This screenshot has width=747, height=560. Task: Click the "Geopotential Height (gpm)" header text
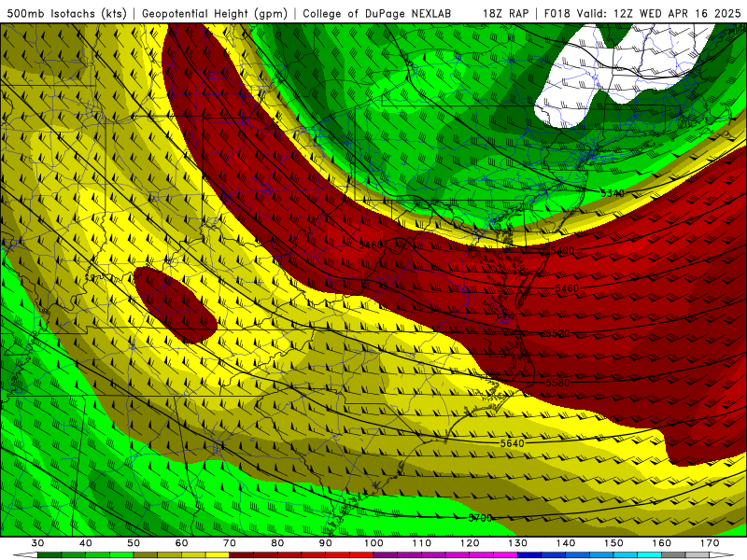point(215,13)
